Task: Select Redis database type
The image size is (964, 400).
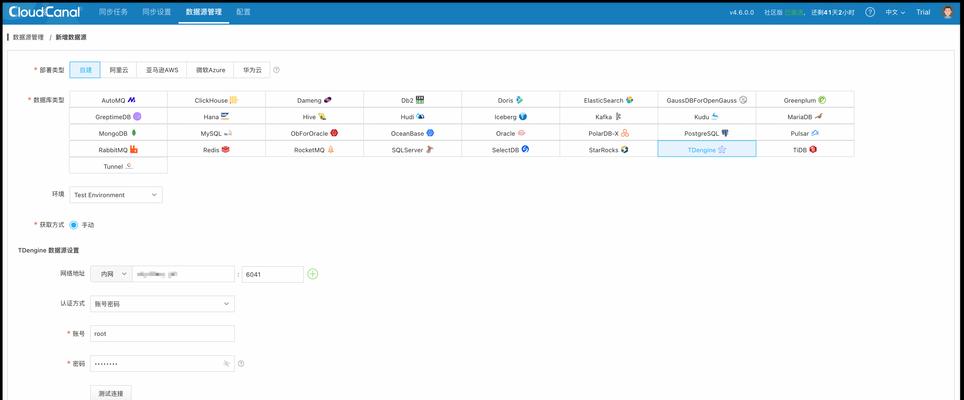Action: [216, 149]
